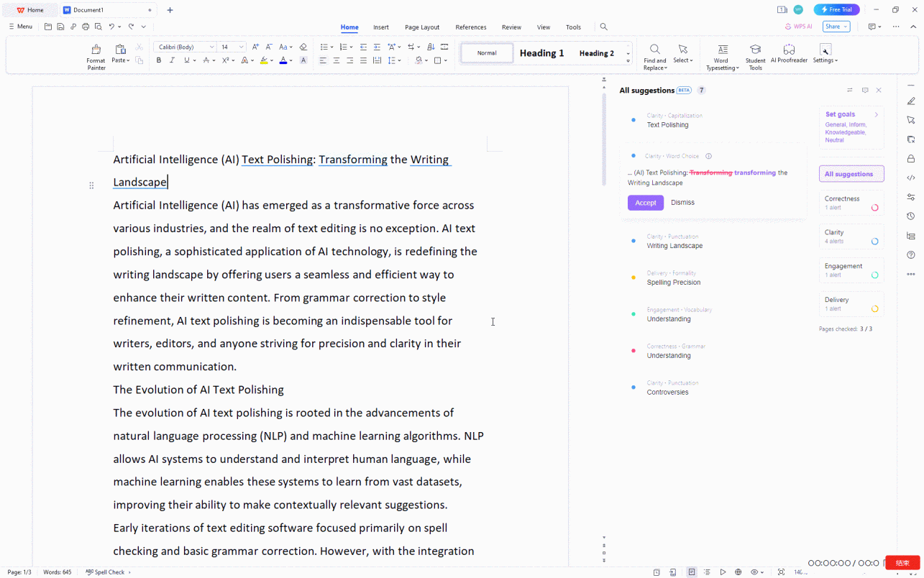The image size is (924, 578).
Task: Apply Heading 1 style
Action: coord(541,53)
